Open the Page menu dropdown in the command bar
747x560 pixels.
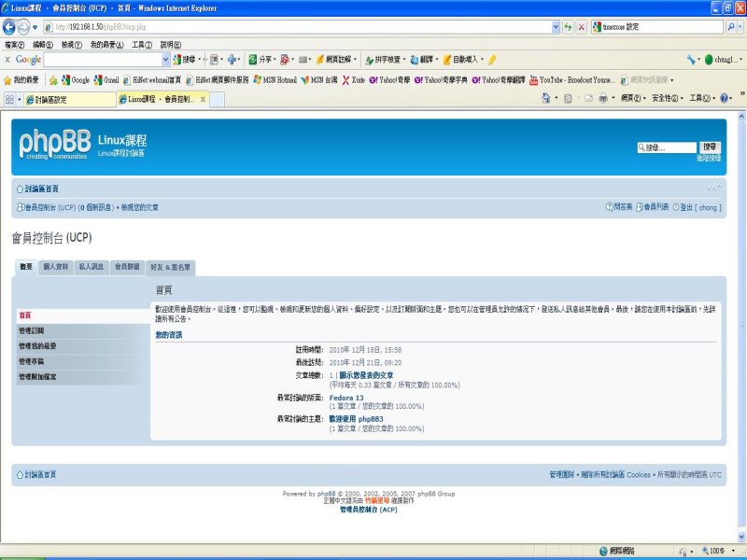633,98
